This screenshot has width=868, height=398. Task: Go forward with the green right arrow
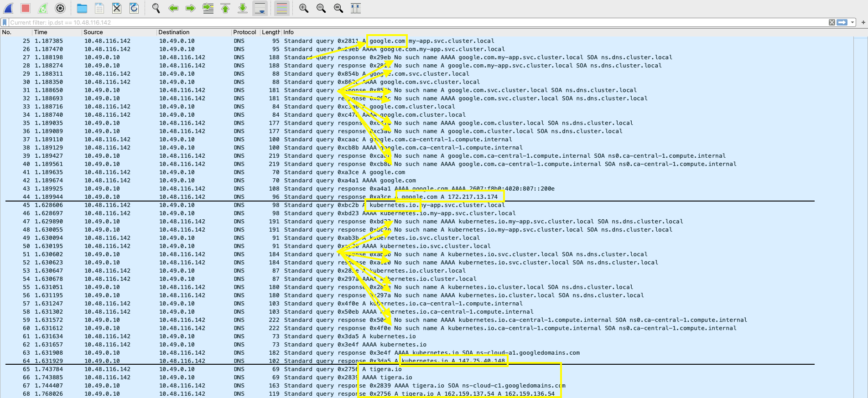[x=191, y=8]
